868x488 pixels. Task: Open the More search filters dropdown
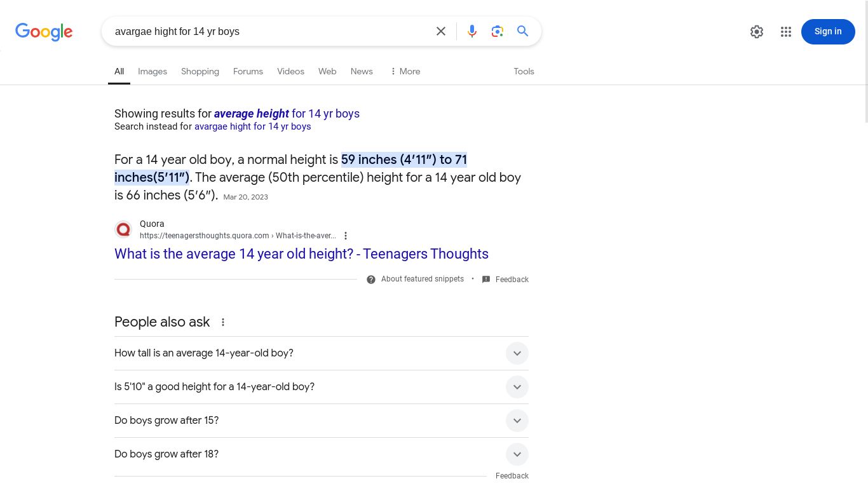tap(405, 71)
